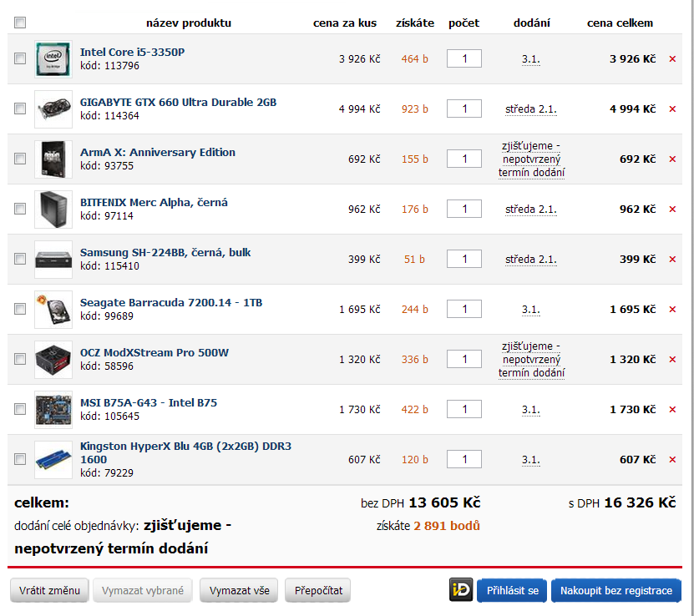The image size is (694, 616).
Task: Click Přepočítat button
Action: [318, 590]
